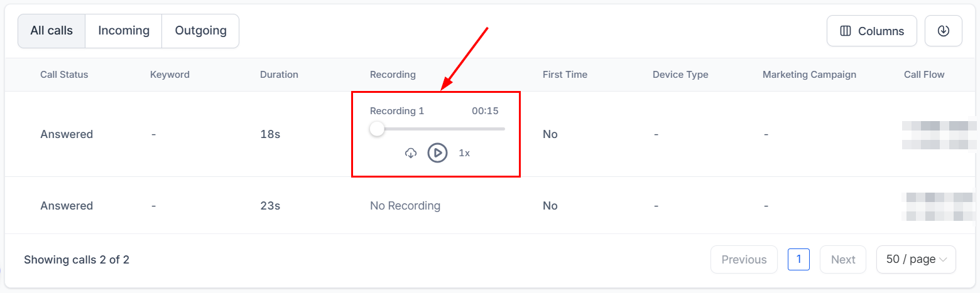Show only Incoming calls
The width and height of the screenshot is (980, 293).
pos(124,31)
